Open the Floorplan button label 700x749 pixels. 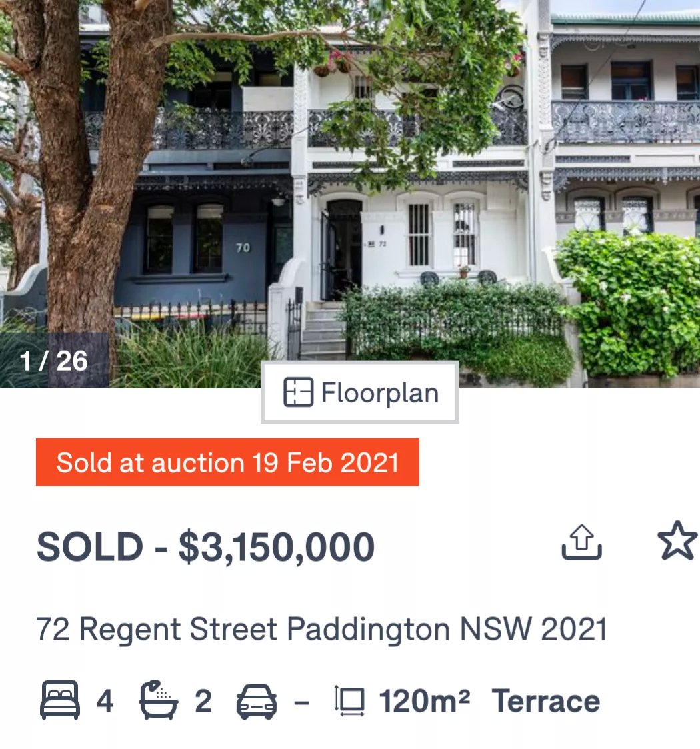380,393
